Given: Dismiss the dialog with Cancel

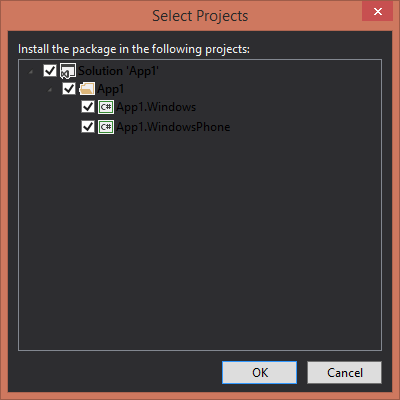Looking at the screenshot, I should click(x=344, y=372).
